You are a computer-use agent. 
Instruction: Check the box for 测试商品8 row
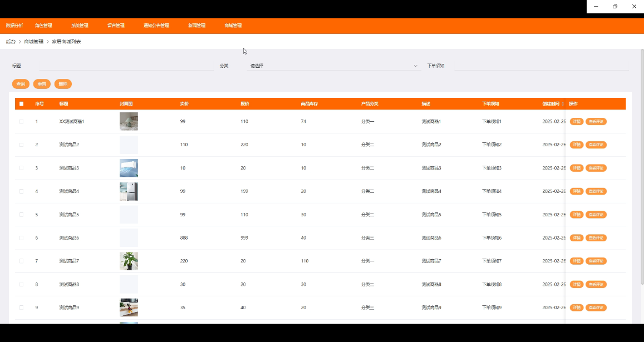[21, 284]
